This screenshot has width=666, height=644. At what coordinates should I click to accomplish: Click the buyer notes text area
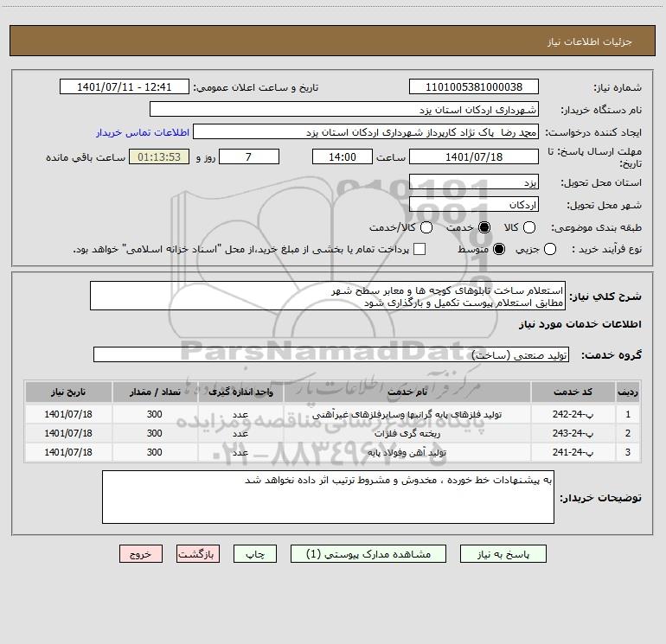pyautogui.click(x=328, y=497)
